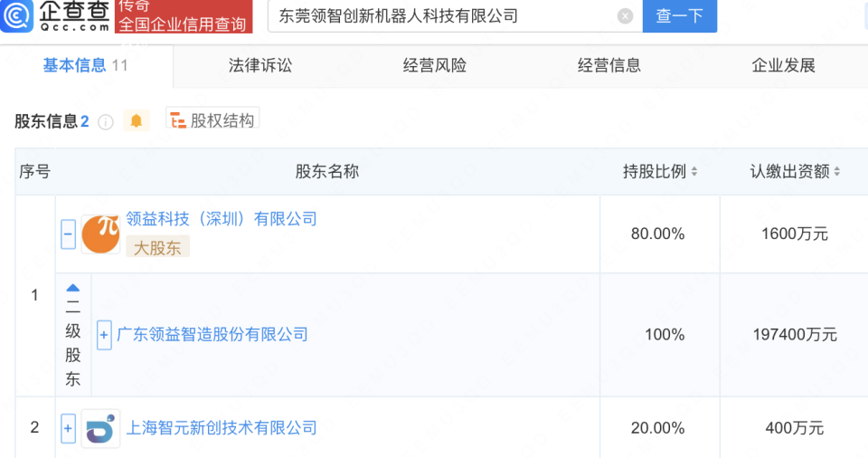Click the 上海智元新创 company logo
The image size is (868, 458).
[x=100, y=429]
